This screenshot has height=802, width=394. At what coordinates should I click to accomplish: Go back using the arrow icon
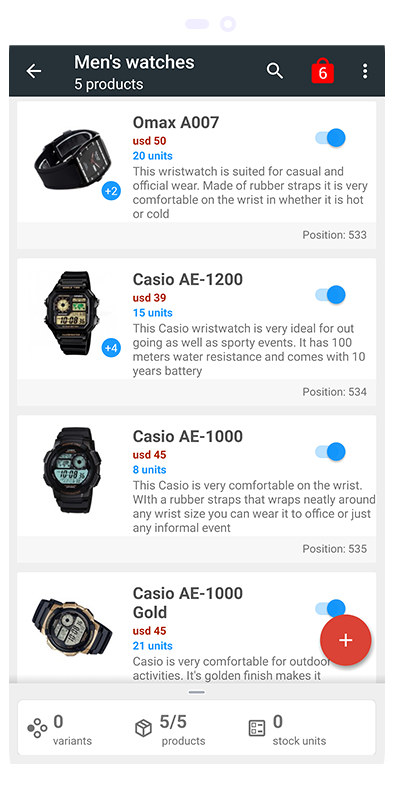point(34,71)
